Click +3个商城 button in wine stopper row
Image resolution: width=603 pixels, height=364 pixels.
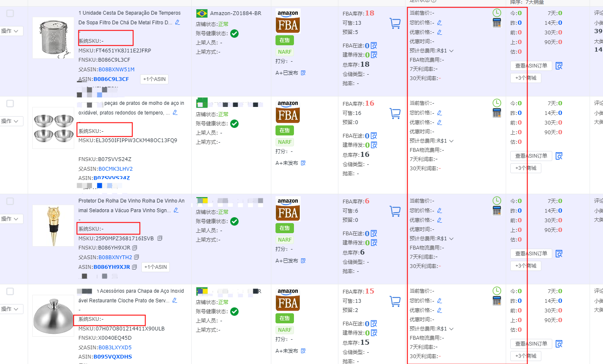526,266
